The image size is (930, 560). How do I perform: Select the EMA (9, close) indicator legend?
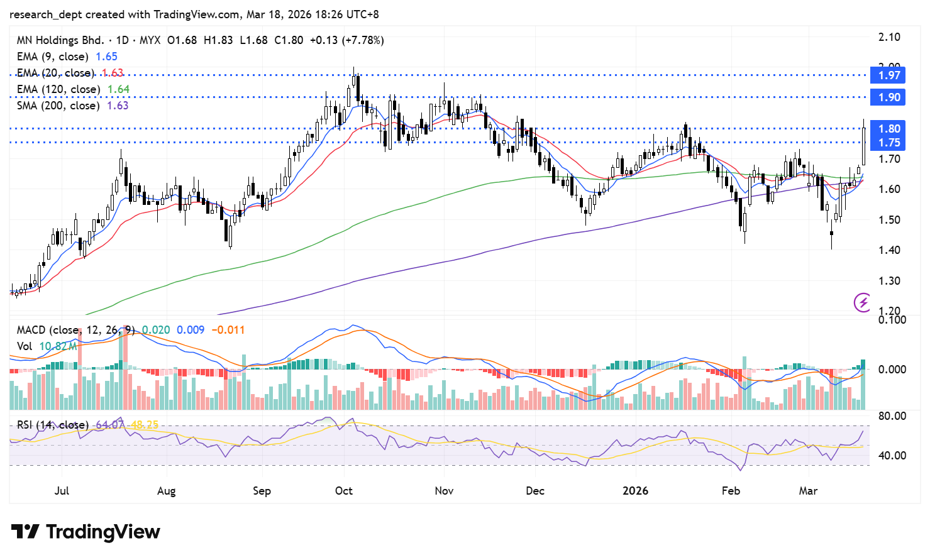[53, 57]
